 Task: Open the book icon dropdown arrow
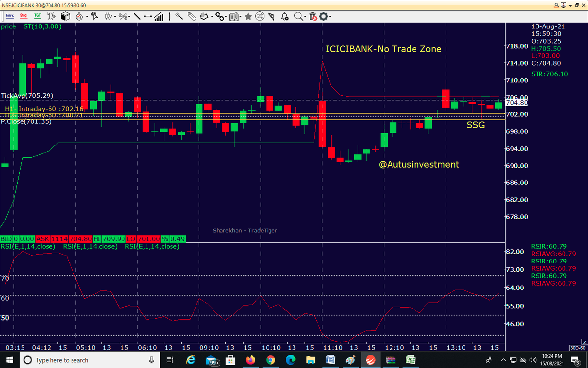coord(241,17)
